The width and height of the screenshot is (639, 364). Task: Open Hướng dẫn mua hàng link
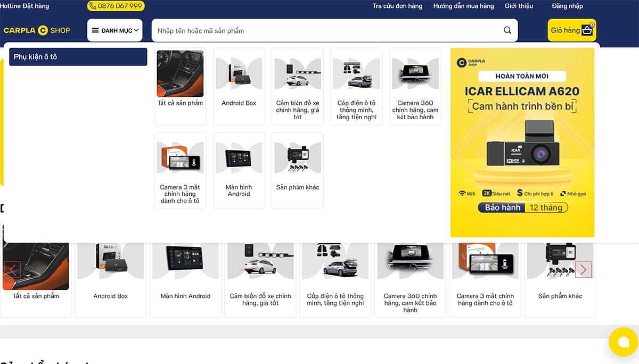click(463, 6)
